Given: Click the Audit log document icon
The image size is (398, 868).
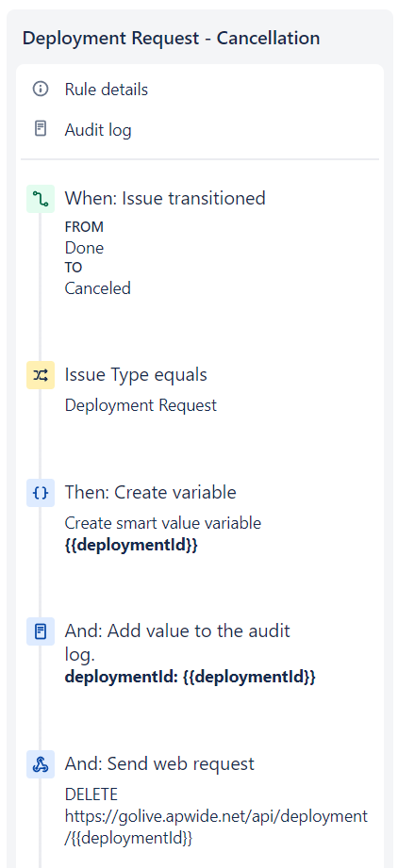Looking at the screenshot, I should [41, 129].
